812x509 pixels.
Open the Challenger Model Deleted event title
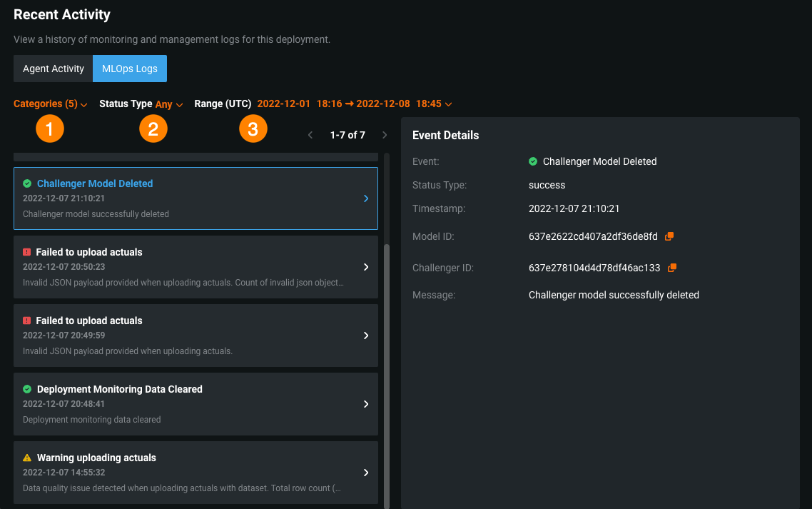pyautogui.click(x=95, y=183)
